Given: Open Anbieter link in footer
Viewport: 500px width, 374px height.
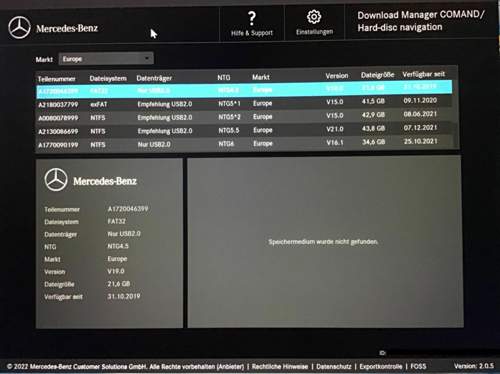Looking at the screenshot, I should [230, 367].
